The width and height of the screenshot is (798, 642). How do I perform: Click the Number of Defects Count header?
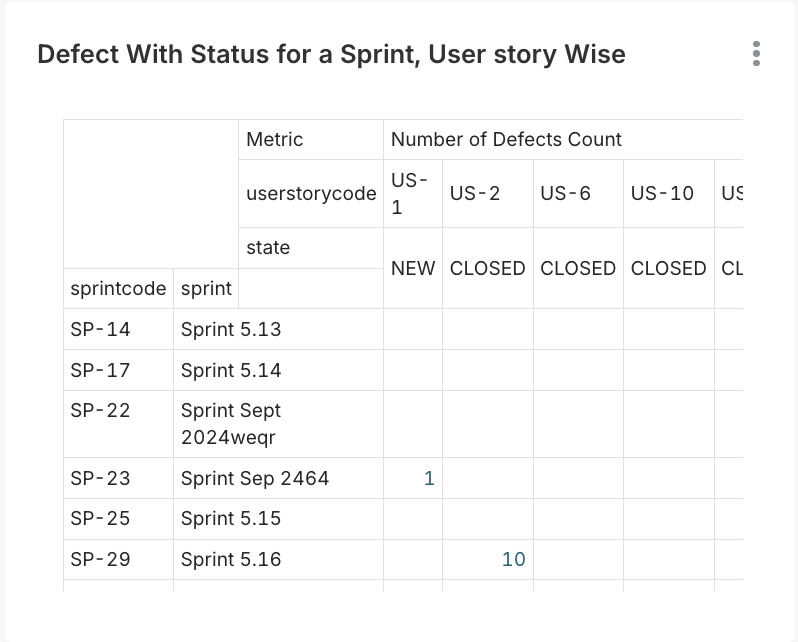pos(506,140)
